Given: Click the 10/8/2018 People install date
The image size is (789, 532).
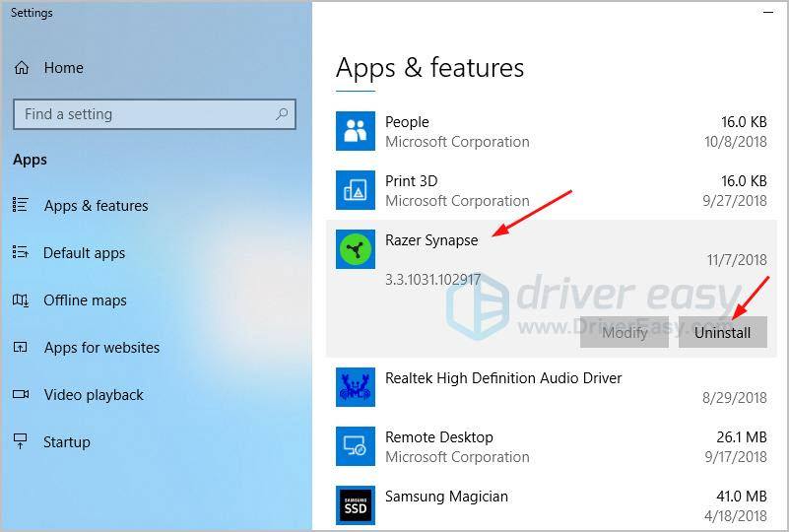Looking at the screenshot, I should pyautogui.click(x=736, y=142).
